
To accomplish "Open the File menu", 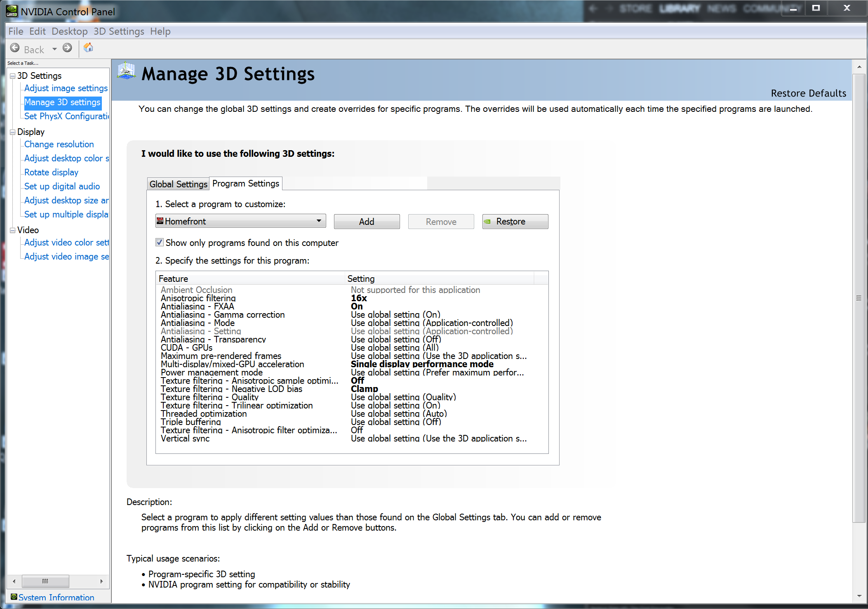I will pyautogui.click(x=16, y=31).
